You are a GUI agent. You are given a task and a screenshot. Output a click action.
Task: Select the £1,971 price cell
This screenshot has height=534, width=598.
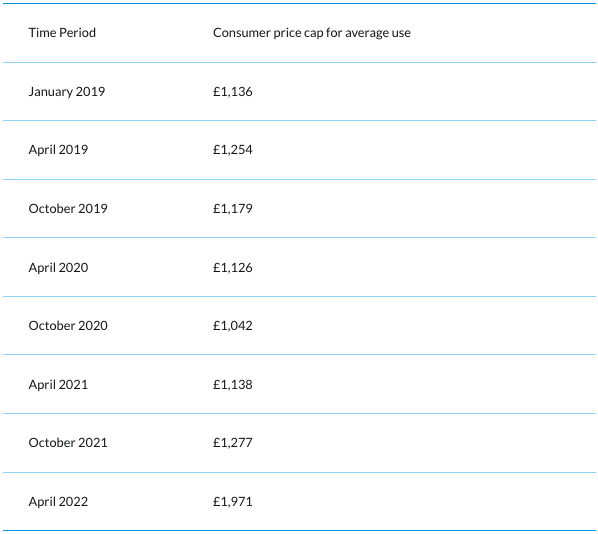233,502
